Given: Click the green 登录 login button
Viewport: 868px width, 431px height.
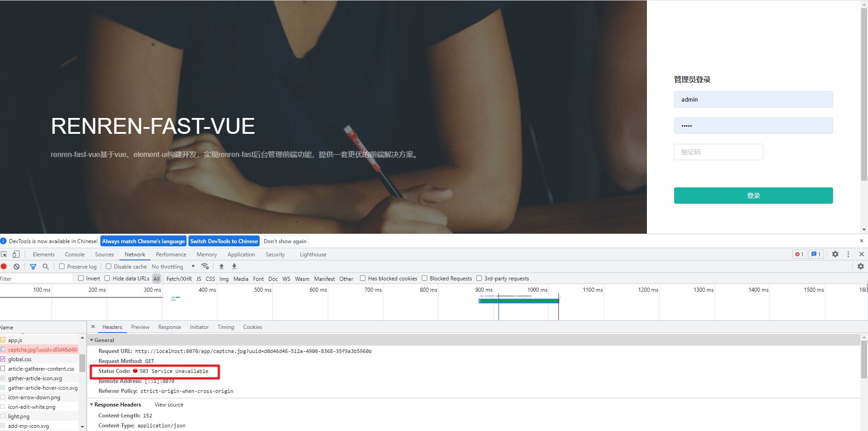Looking at the screenshot, I should coord(754,196).
